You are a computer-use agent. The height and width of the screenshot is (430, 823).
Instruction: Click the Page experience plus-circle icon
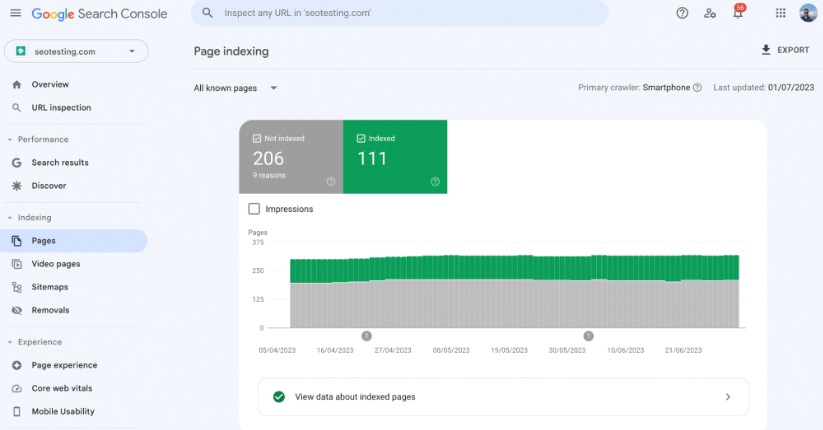coord(17,365)
